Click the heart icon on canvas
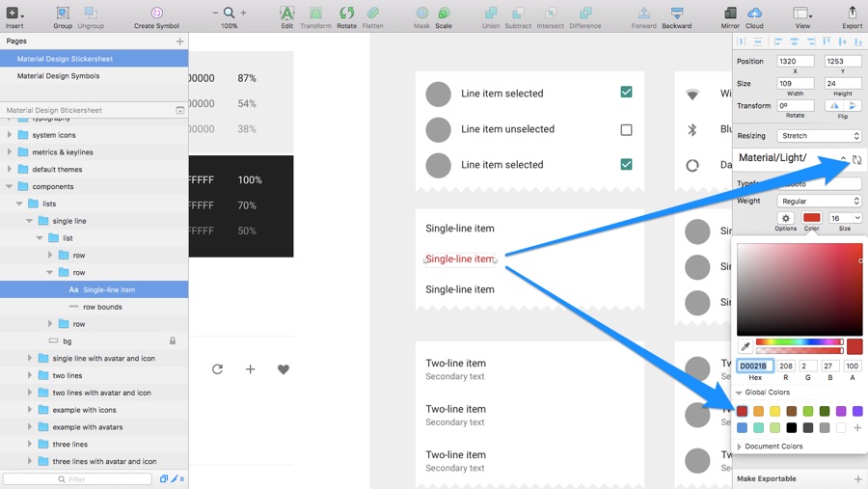The height and width of the screenshot is (489, 868). 284,368
